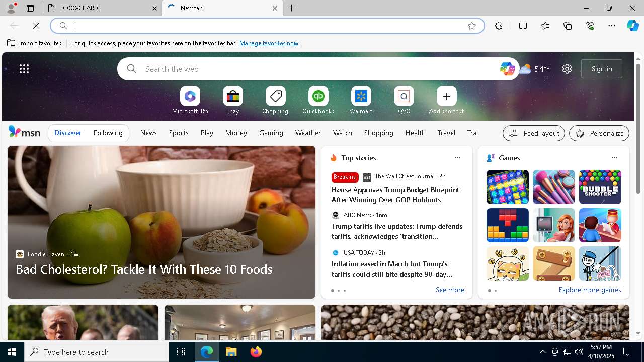Viewport: 644px width, 362px height.
Task: Open Inflation eased in March story
Action: (391, 269)
